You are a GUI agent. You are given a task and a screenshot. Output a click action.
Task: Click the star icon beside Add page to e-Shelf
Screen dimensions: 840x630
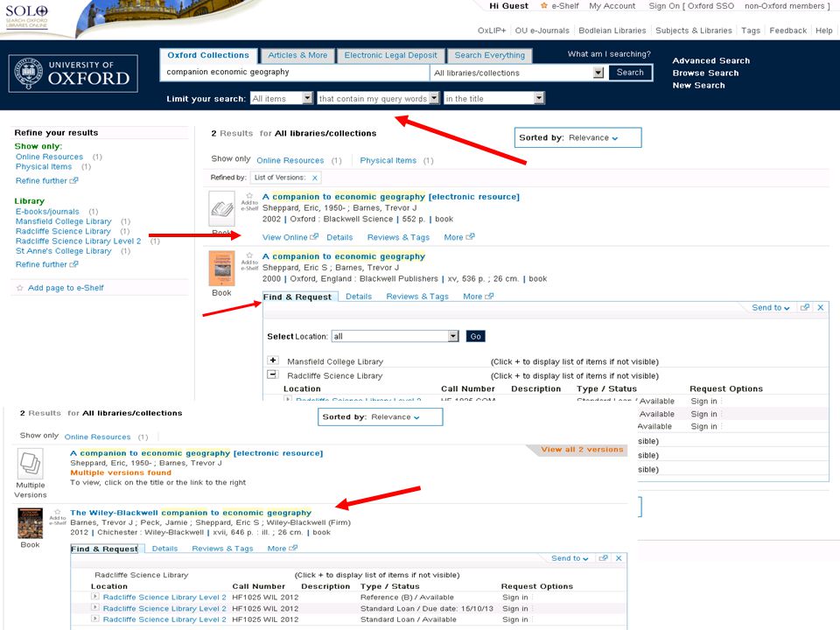tap(20, 288)
